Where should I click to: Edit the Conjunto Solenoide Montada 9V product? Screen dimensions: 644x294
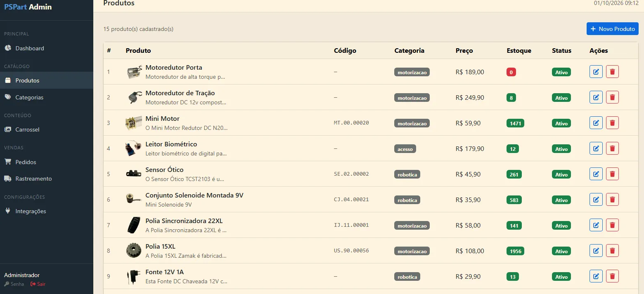(596, 200)
